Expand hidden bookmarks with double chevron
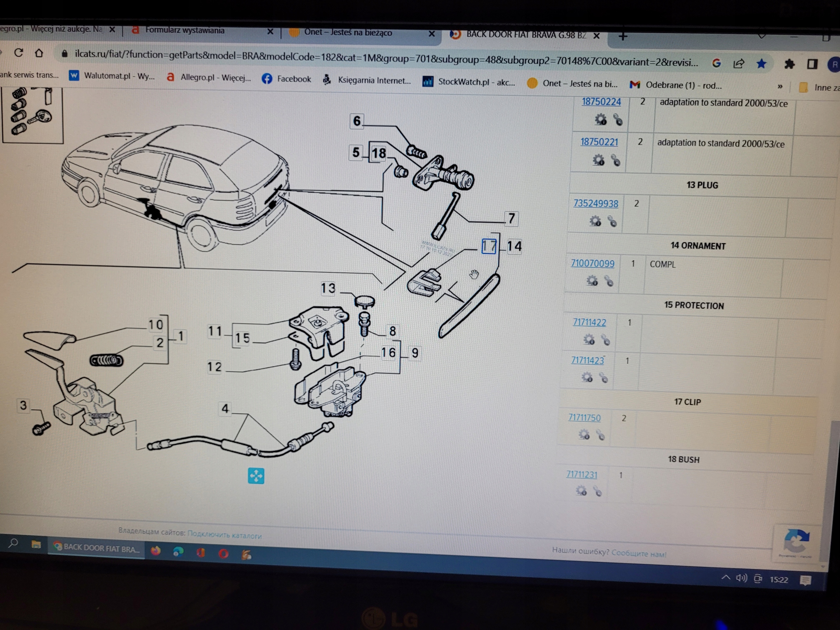The image size is (840, 630). pos(780,87)
